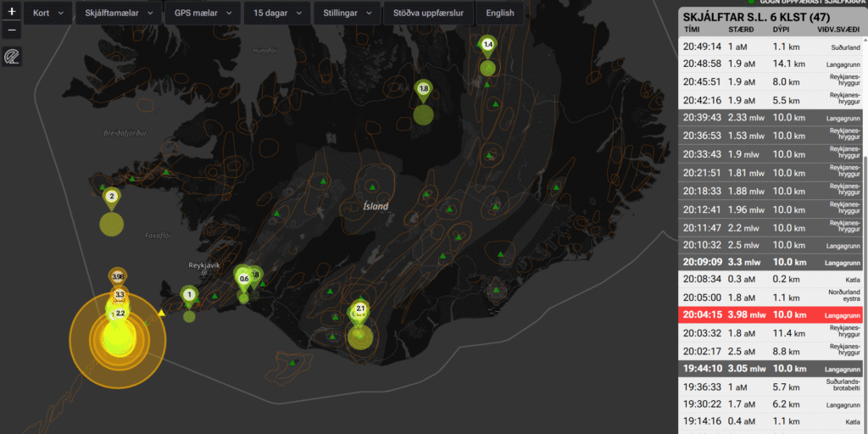868x434 pixels.
Task: Open the GPS mælar dropdown
Action: (201, 14)
